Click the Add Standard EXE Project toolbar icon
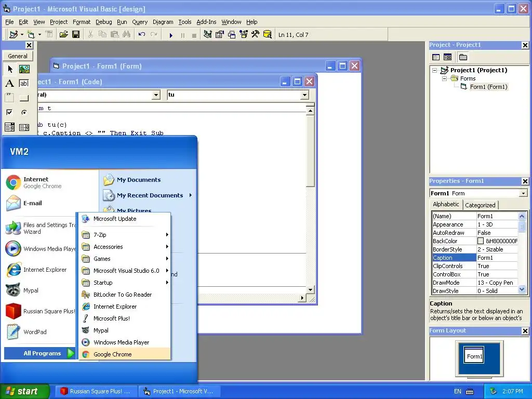532x399 pixels. [14, 34]
